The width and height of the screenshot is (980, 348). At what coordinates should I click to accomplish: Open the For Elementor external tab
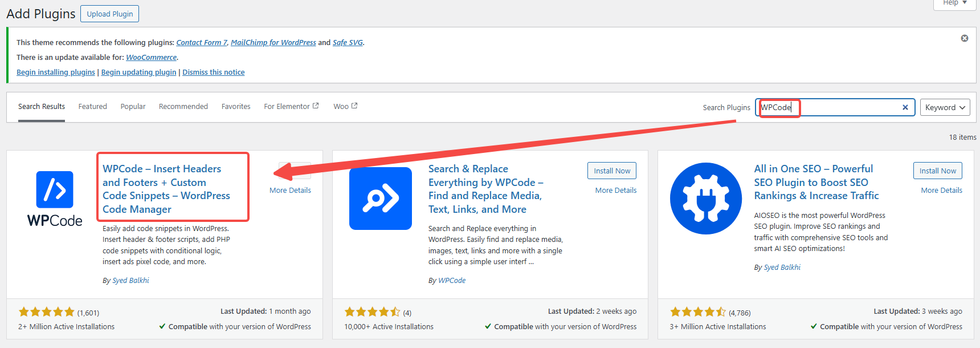point(291,107)
